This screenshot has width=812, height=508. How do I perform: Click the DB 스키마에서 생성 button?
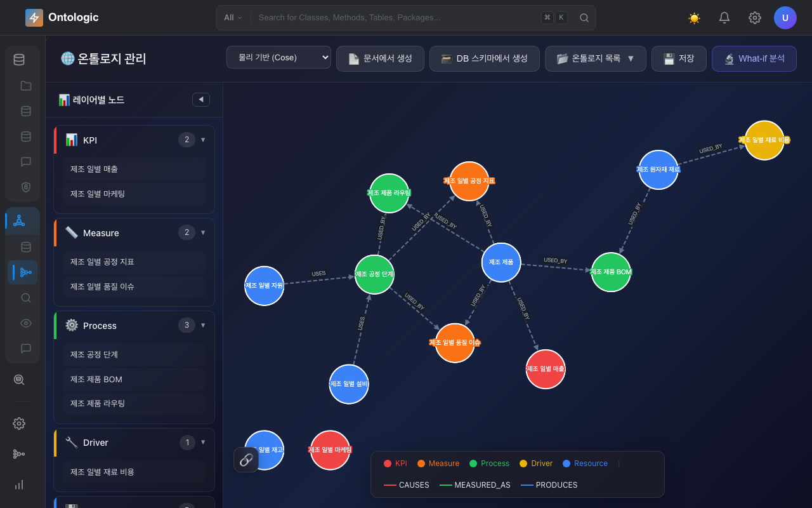coord(484,58)
